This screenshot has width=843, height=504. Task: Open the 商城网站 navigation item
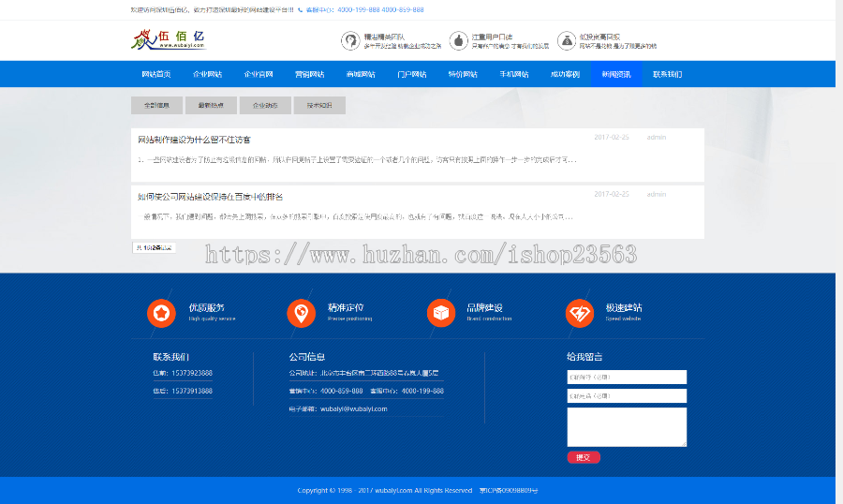click(x=361, y=74)
